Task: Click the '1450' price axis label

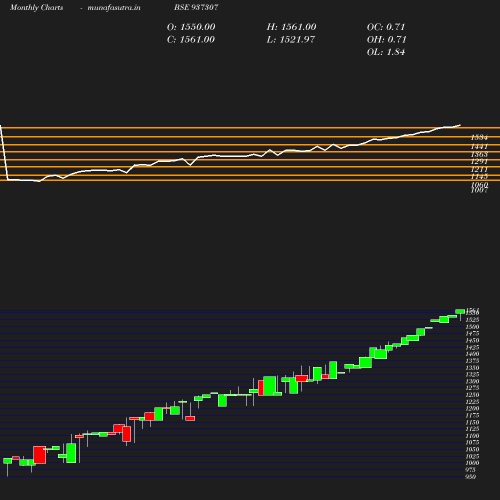Action: [472, 340]
